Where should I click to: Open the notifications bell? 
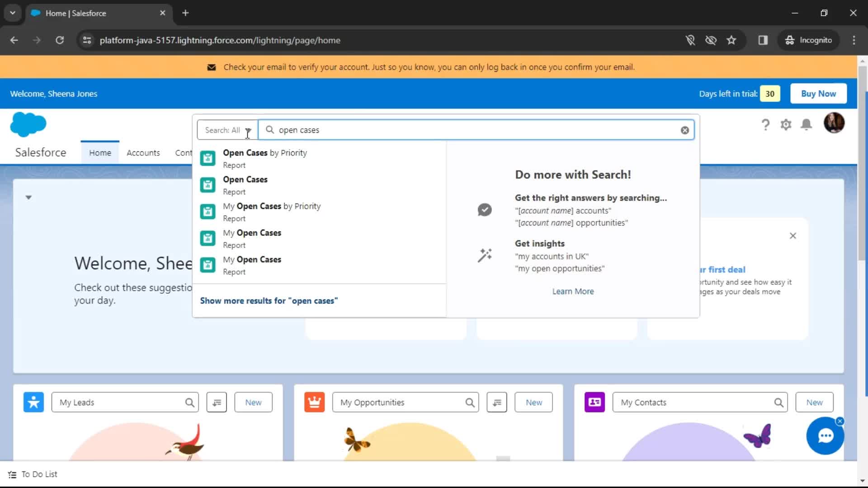pyautogui.click(x=806, y=124)
